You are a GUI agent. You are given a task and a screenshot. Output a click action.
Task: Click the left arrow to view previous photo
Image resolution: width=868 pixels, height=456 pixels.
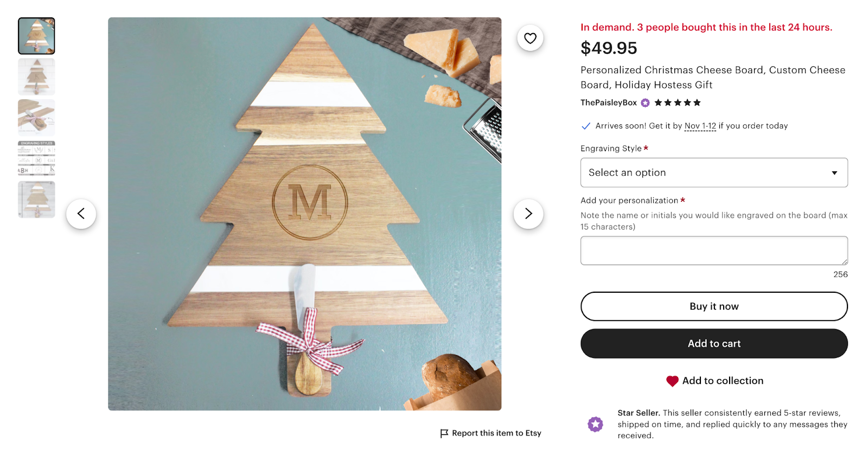click(x=81, y=214)
